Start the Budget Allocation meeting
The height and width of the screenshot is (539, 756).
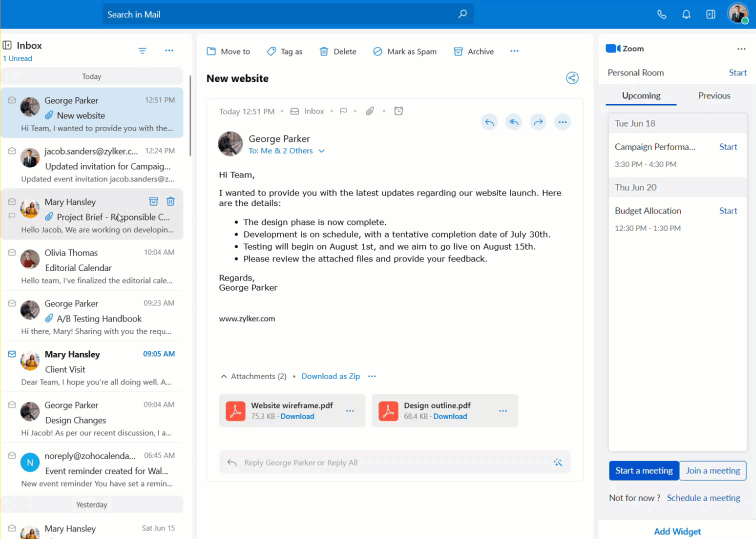pyautogui.click(x=728, y=211)
